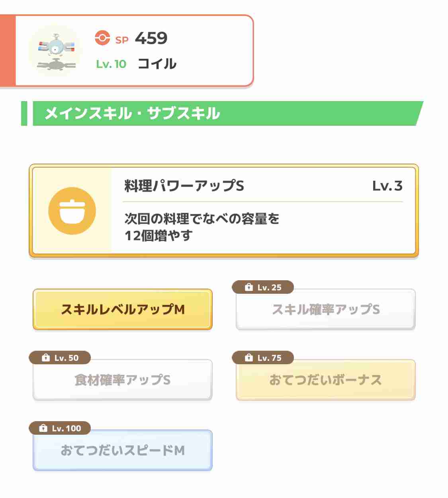Select locked スキル確率アップS sub skill
This screenshot has height=498, width=448.
[x=326, y=309]
